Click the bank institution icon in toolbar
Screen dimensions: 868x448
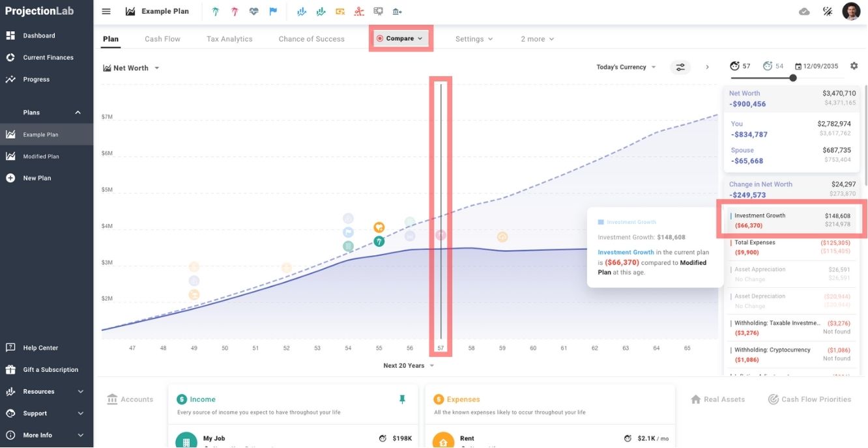[398, 11]
